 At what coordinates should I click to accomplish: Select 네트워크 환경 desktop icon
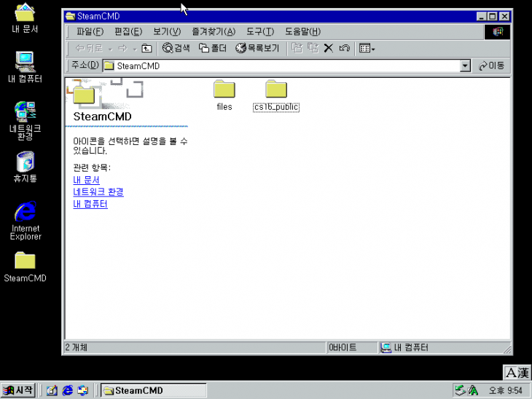25,121
